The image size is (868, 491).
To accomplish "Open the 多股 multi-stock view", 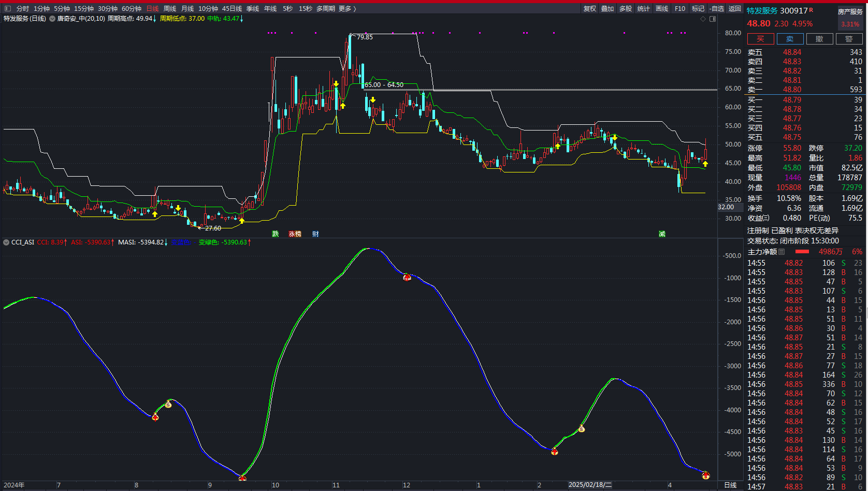I will pyautogui.click(x=626, y=8).
